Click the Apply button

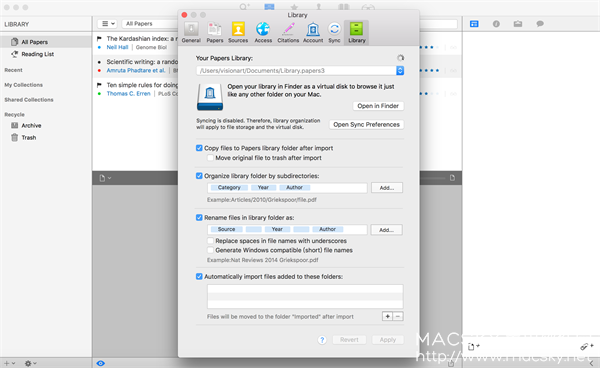pyautogui.click(x=387, y=340)
